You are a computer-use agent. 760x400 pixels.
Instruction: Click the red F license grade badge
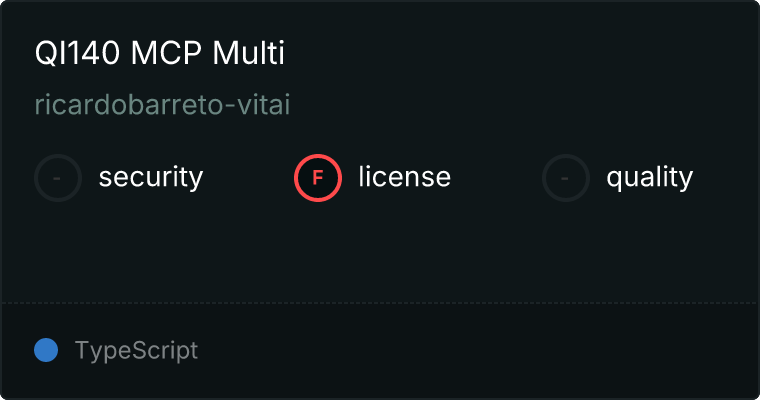coord(318,178)
